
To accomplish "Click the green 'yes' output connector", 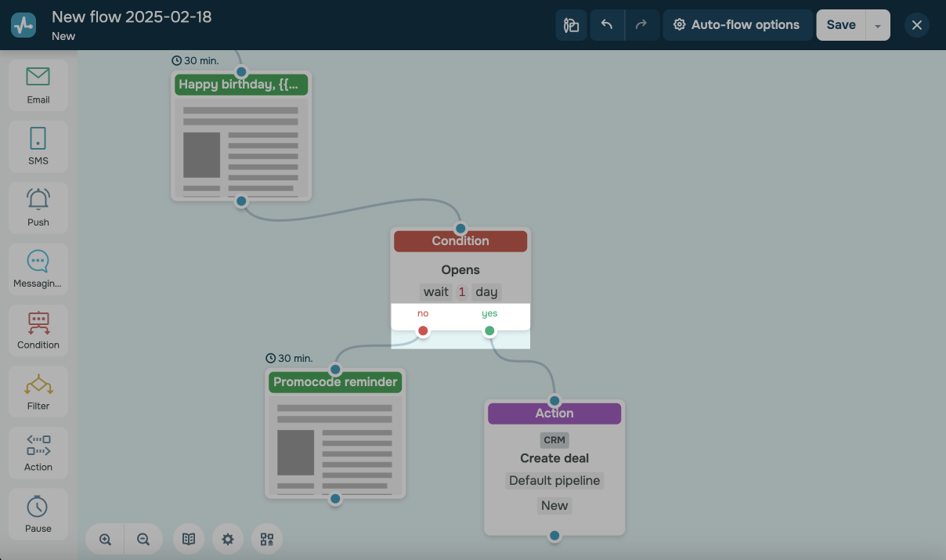I will tap(489, 331).
